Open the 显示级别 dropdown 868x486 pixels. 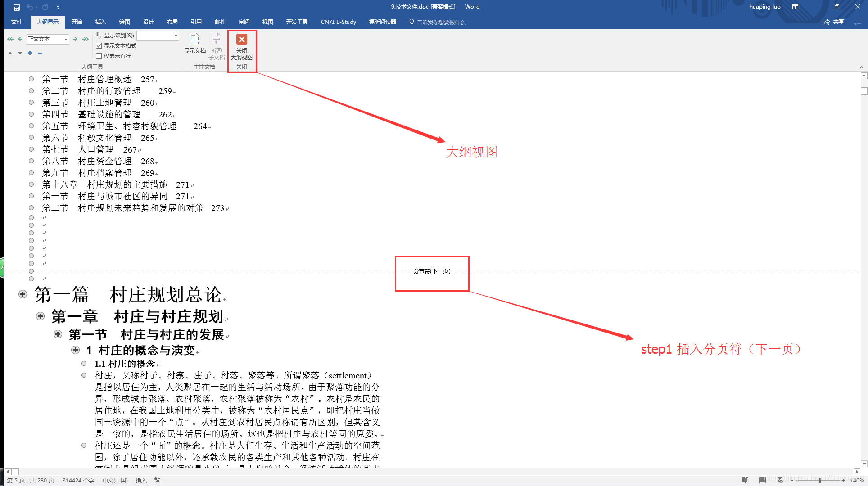[175, 36]
